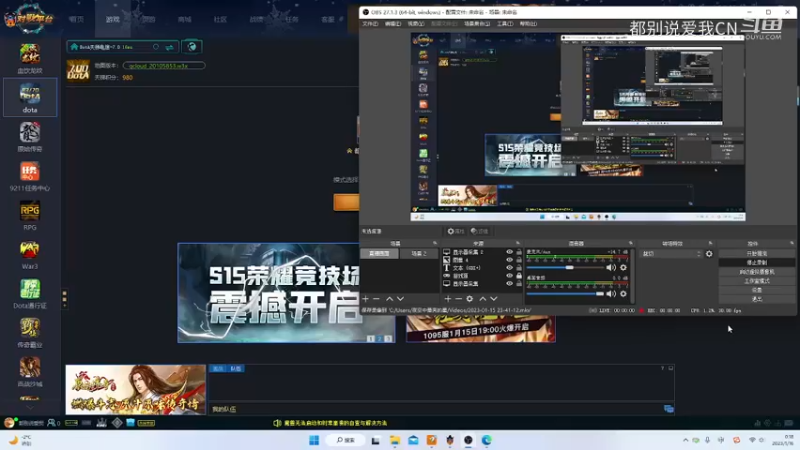Move the OBS scene down

tap(401, 298)
